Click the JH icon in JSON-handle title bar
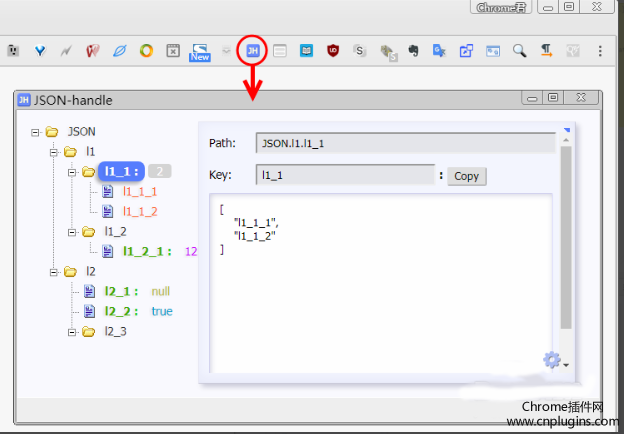This screenshot has width=624, height=434. [24, 100]
